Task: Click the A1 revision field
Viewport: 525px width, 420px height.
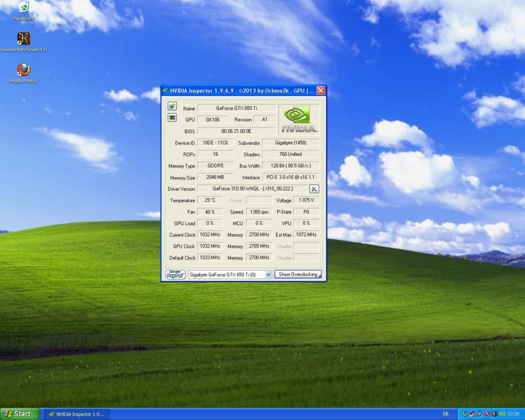Action: pos(265,119)
